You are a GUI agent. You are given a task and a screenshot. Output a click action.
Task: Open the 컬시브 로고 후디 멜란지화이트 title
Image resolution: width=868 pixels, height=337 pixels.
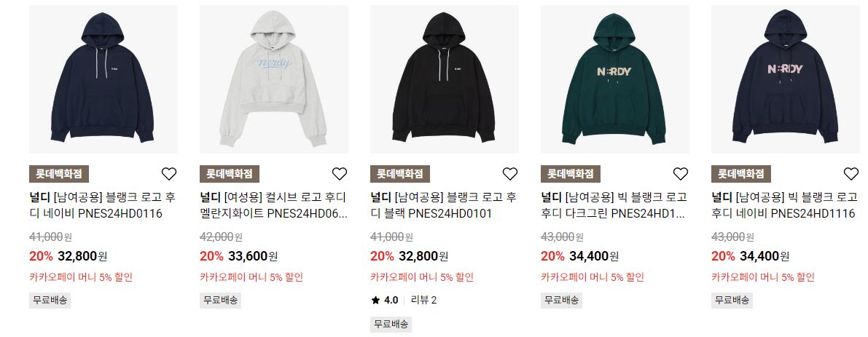click(273, 205)
